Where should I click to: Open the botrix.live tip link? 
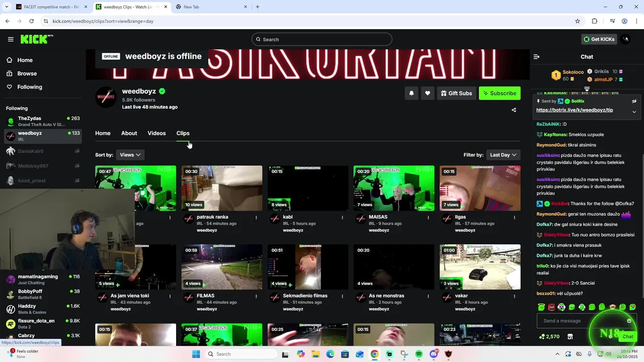[574, 110]
